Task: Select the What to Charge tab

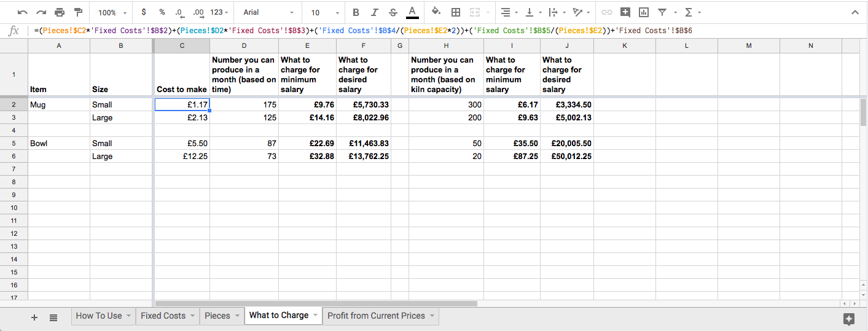Action: pos(283,315)
